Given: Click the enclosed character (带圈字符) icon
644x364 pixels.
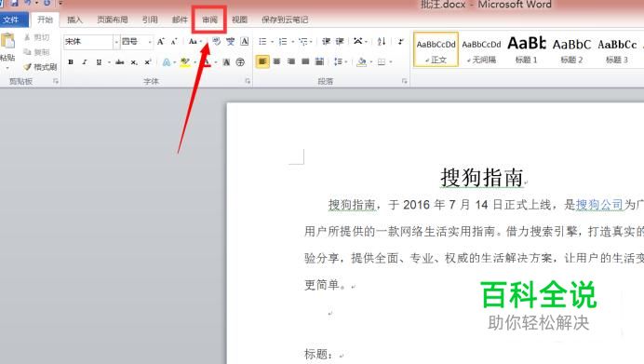Looking at the screenshot, I should (x=240, y=62).
